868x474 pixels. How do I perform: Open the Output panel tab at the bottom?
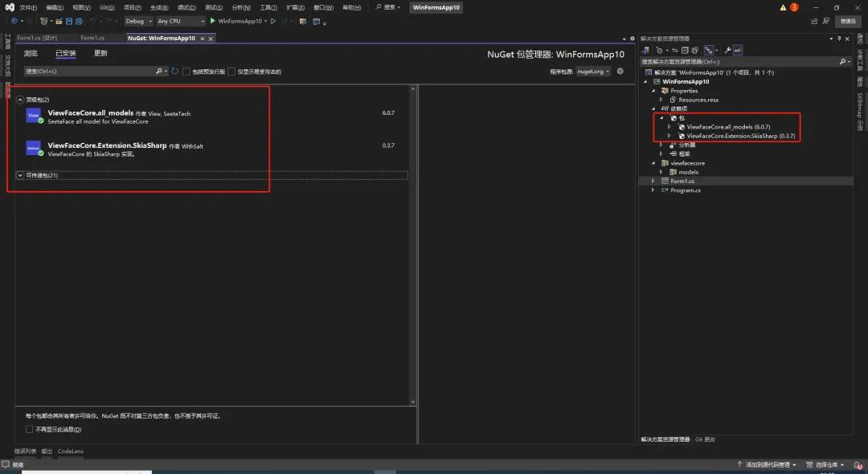click(47, 452)
